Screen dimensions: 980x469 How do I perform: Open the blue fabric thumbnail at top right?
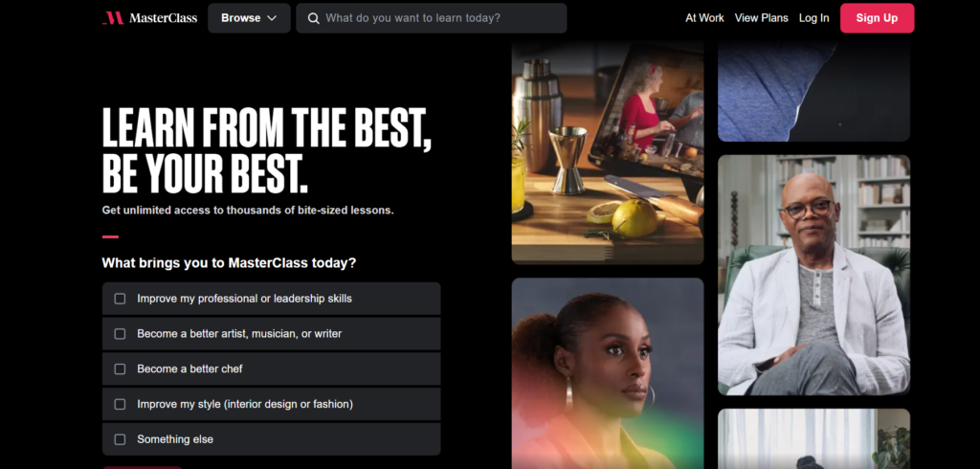point(813,91)
